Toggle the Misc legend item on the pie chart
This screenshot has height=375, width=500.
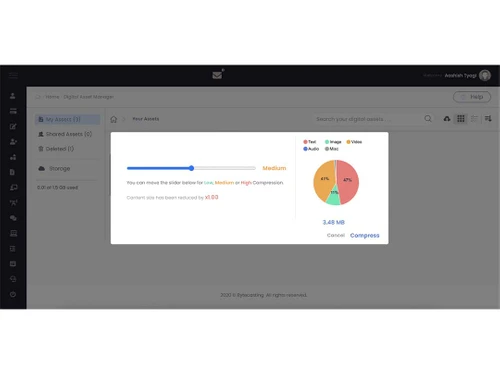[332, 149]
